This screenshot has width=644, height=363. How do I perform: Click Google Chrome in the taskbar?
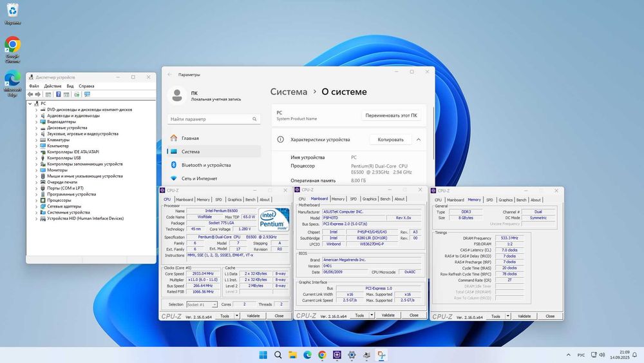click(x=323, y=355)
